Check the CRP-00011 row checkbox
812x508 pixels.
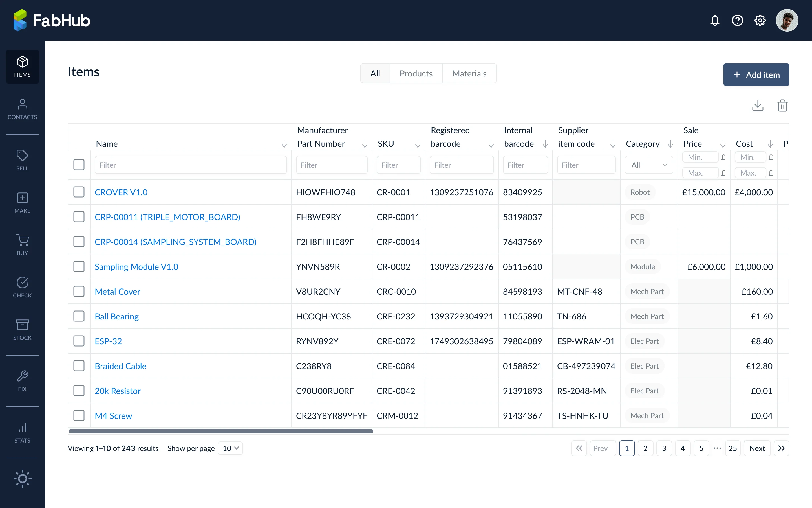(x=79, y=217)
